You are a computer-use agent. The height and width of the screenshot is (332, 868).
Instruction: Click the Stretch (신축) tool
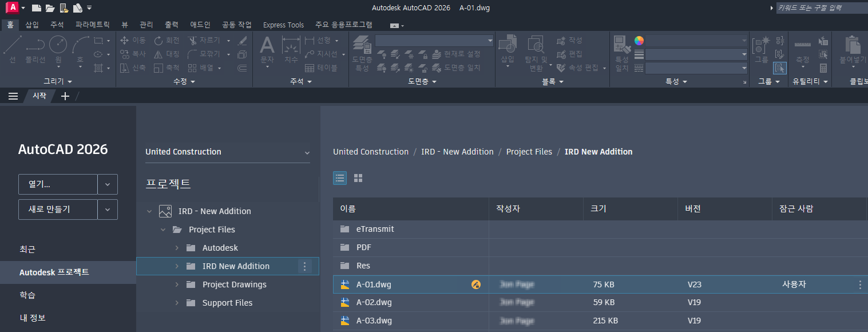click(132, 68)
